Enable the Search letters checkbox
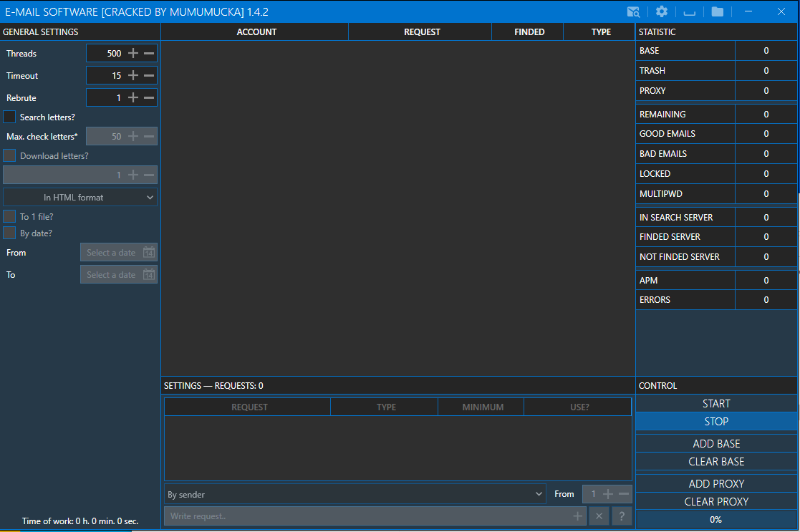 click(10, 117)
